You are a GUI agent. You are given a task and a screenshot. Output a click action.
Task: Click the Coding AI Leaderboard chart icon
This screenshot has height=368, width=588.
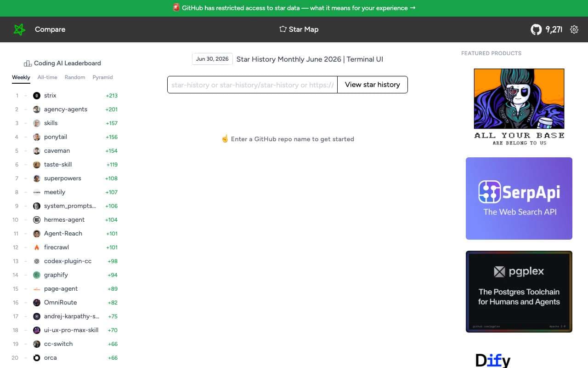coord(28,63)
